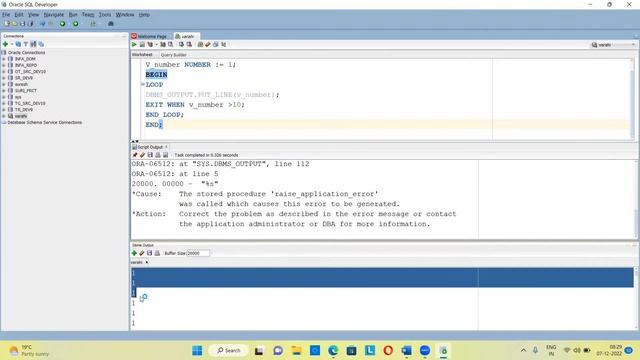Expand the SR_DEV9 connection node
The image size is (640, 360).
[4, 78]
